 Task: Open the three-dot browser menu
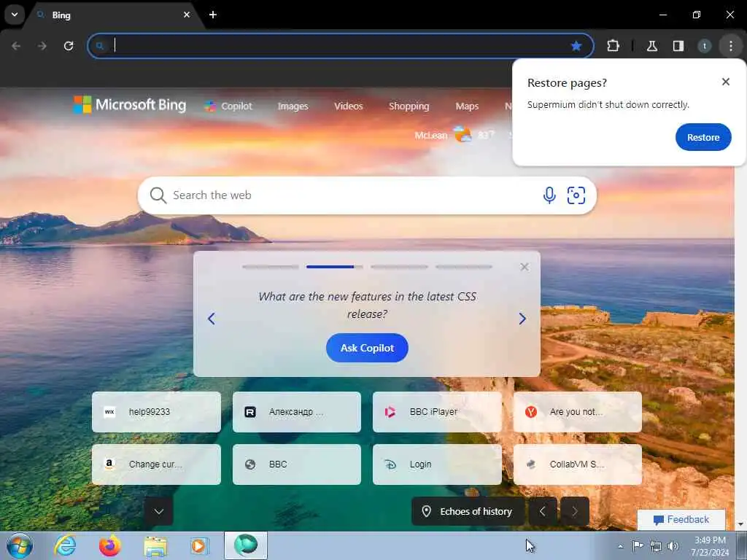pos(731,46)
